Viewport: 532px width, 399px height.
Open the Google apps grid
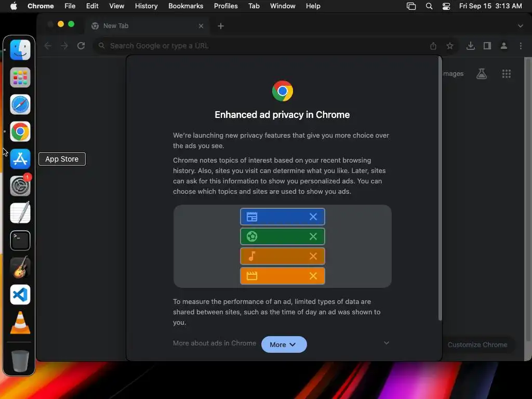[506, 74]
